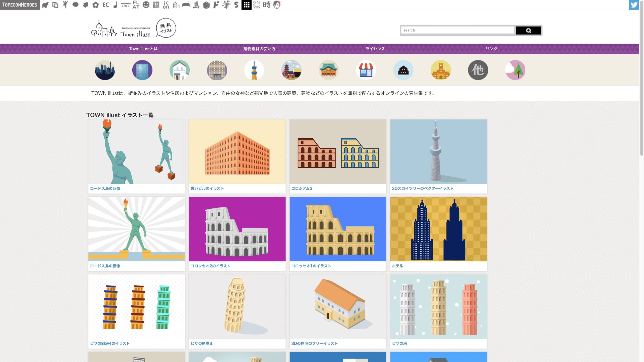Click the black grid icon in top bar

coord(246,5)
